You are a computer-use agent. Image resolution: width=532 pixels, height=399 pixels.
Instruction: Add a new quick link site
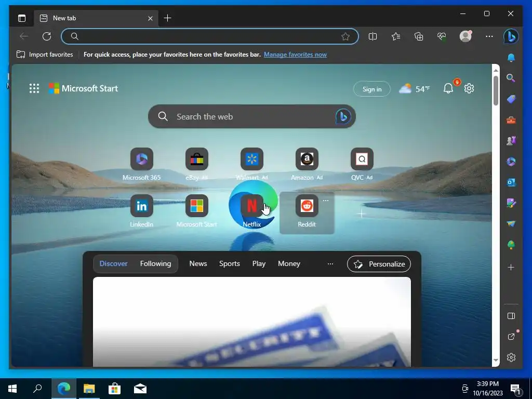point(362,214)
